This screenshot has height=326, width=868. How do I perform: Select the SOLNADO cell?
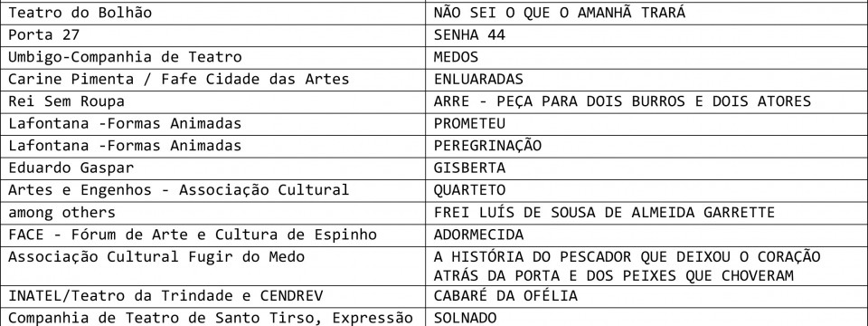pyautogui.click(x=646, y=318)
